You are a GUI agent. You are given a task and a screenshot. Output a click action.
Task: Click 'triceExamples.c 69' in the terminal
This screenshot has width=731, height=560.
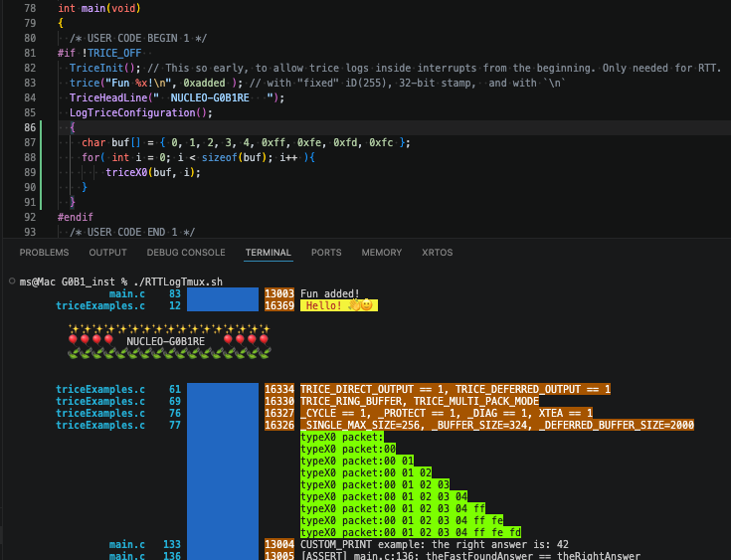coord(118,402)
